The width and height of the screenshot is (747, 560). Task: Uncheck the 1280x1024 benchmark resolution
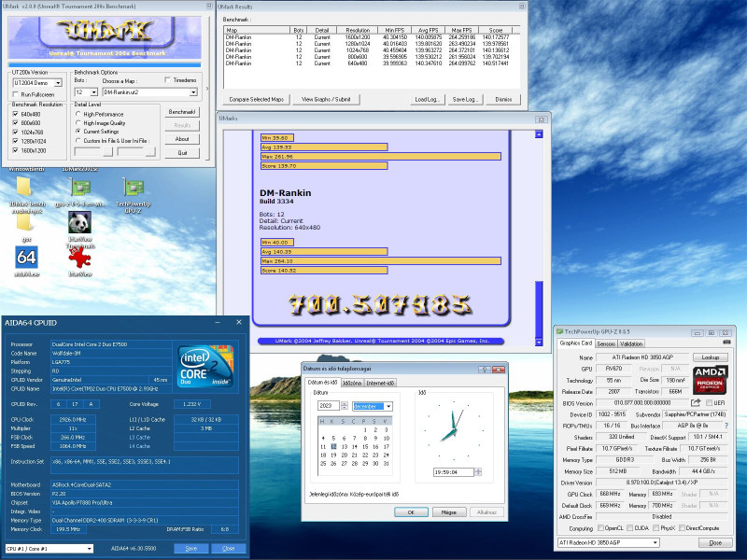point(16,141)
